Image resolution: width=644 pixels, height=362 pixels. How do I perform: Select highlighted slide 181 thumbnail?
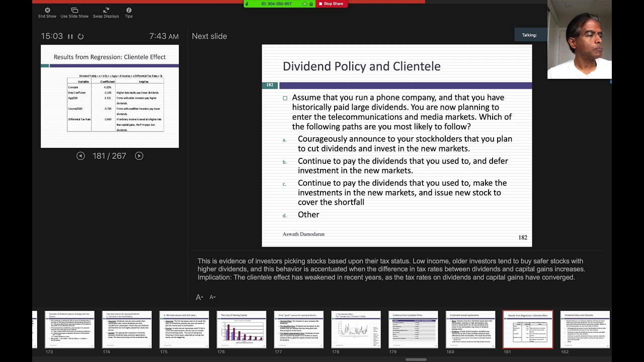pyautogui.click(x=528, y=329)
